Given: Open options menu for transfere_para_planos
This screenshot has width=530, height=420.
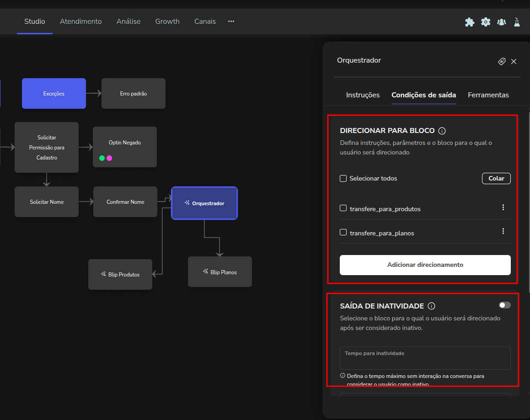Looking at the screenshot, I should point(503,231).
